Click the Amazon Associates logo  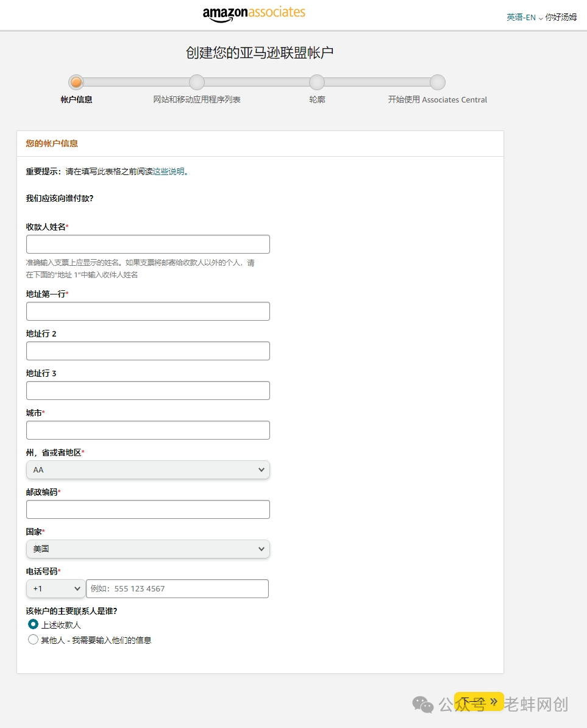[254, 13]
